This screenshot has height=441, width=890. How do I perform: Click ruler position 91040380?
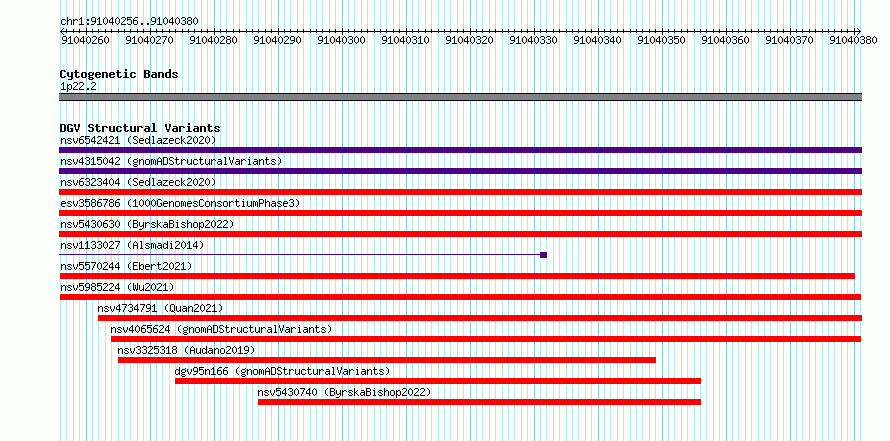coord(854,40)
